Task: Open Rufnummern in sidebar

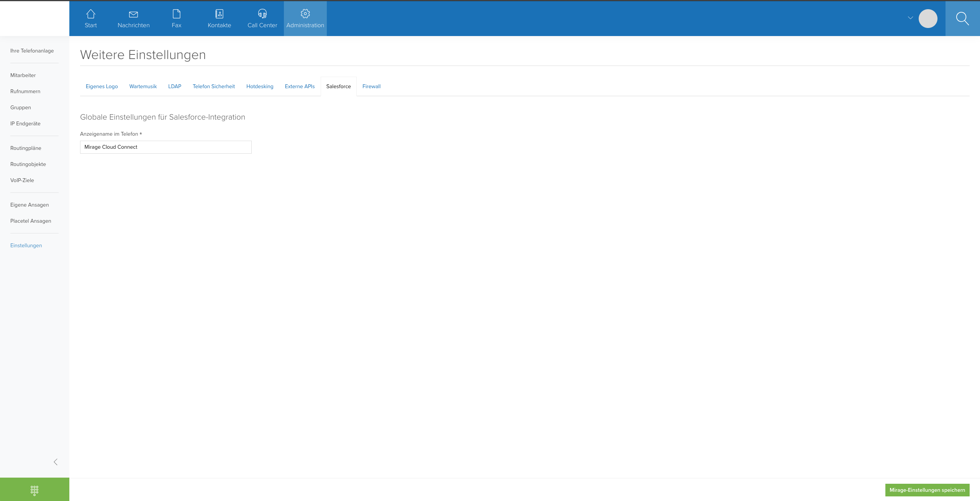Action: pos(25,91)
